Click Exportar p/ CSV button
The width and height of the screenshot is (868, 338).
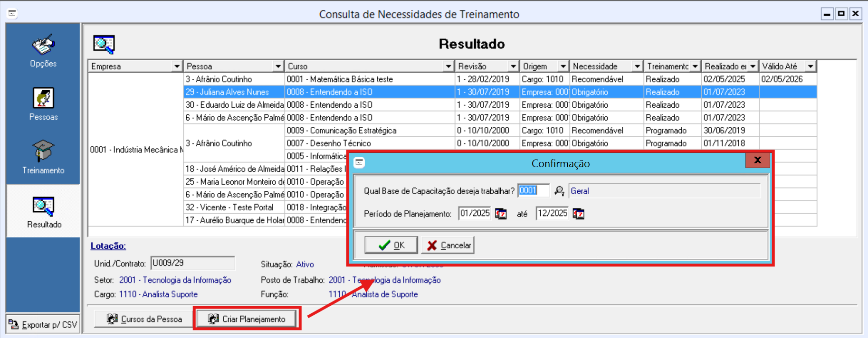(43, 325)
